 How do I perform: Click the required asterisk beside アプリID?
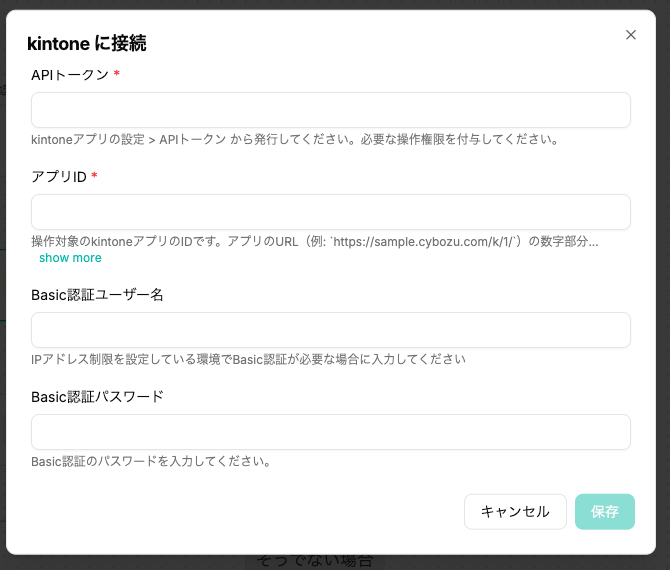click(95, 177)
